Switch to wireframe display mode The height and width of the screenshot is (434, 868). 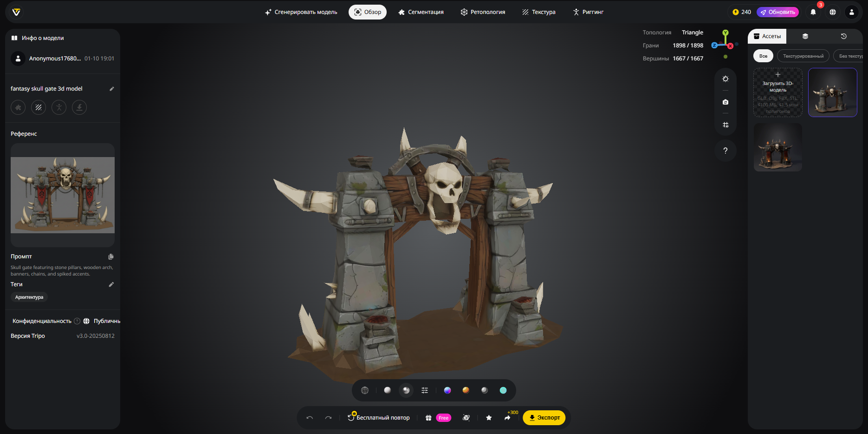click(365, 390)
